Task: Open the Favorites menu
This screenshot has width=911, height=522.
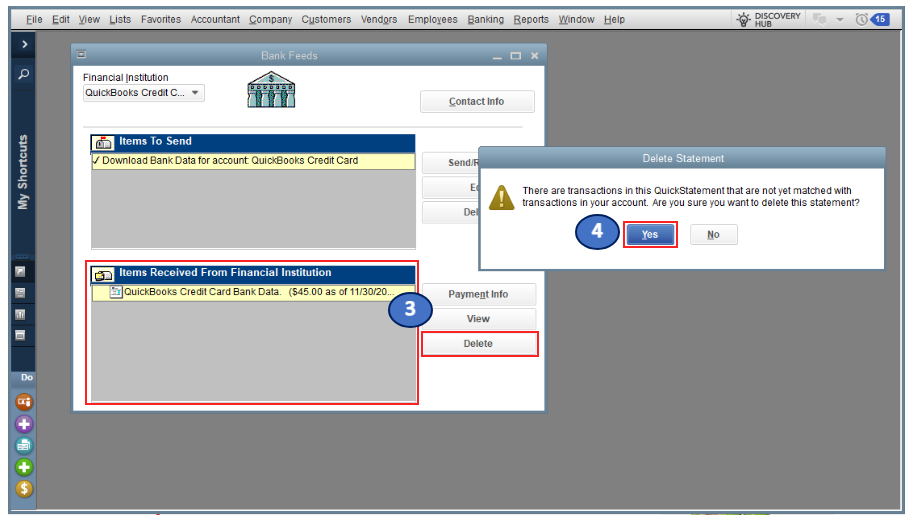Action: click(161, 19)
